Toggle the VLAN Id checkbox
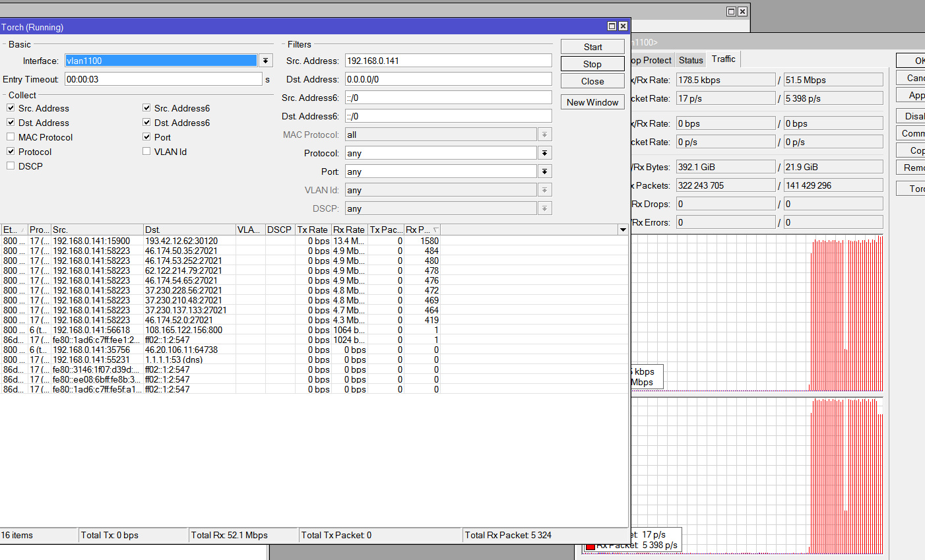Viewport: 925px width, 560px height. 146,152
